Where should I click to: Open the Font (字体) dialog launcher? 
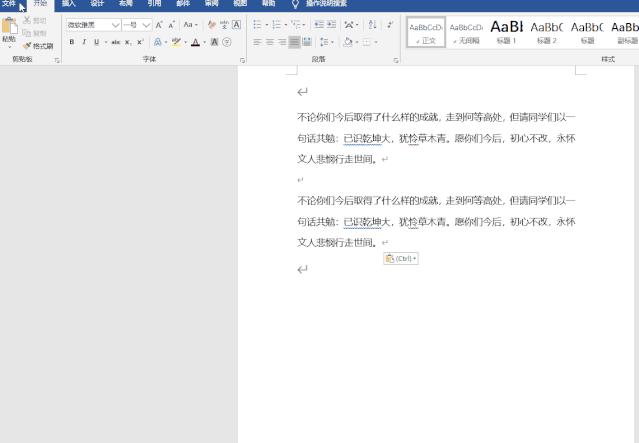pyautogui.click(x=242, y=60)
